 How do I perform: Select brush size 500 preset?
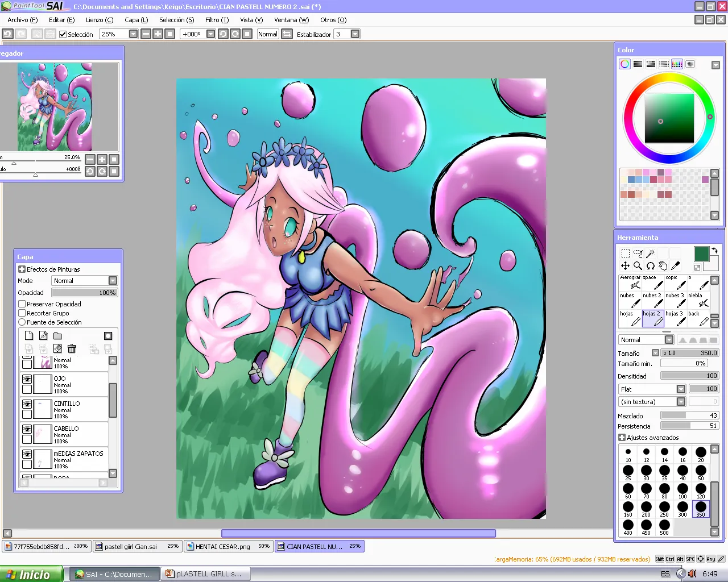(x=664, y=527)
